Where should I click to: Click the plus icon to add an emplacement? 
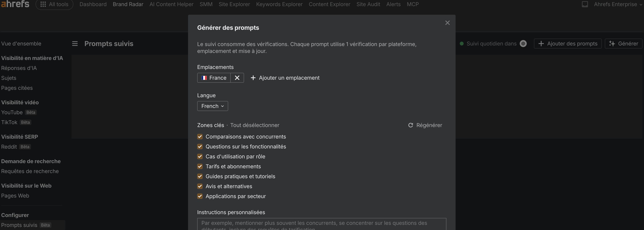[253, 78]
